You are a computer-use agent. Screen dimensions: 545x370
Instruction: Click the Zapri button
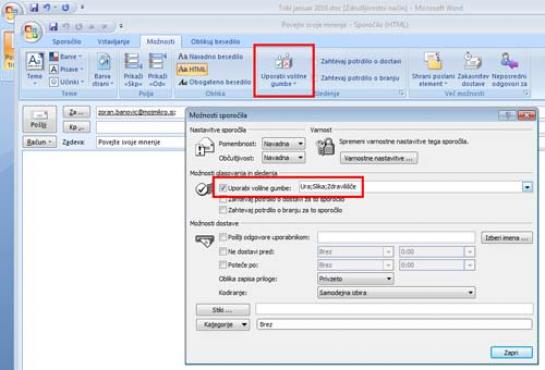pos(511,353)
